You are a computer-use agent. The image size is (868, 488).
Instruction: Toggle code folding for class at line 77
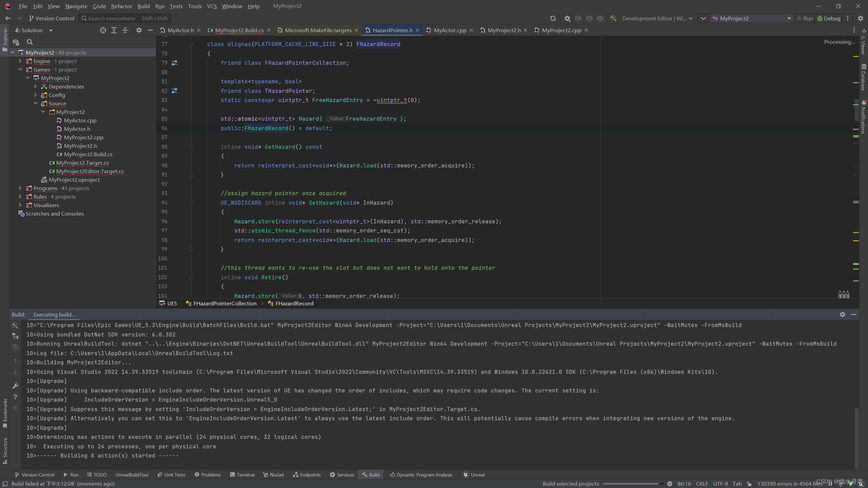coord(191,44)
